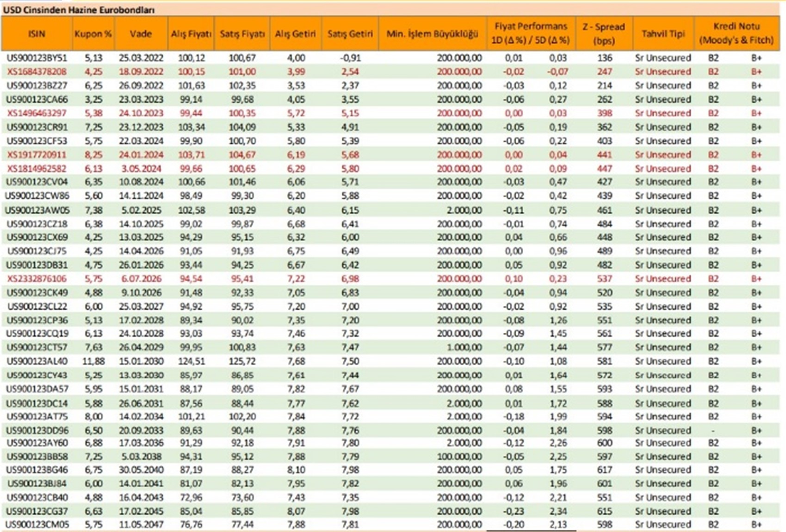Click the red ISIN XS1684378208

[37, 72]
